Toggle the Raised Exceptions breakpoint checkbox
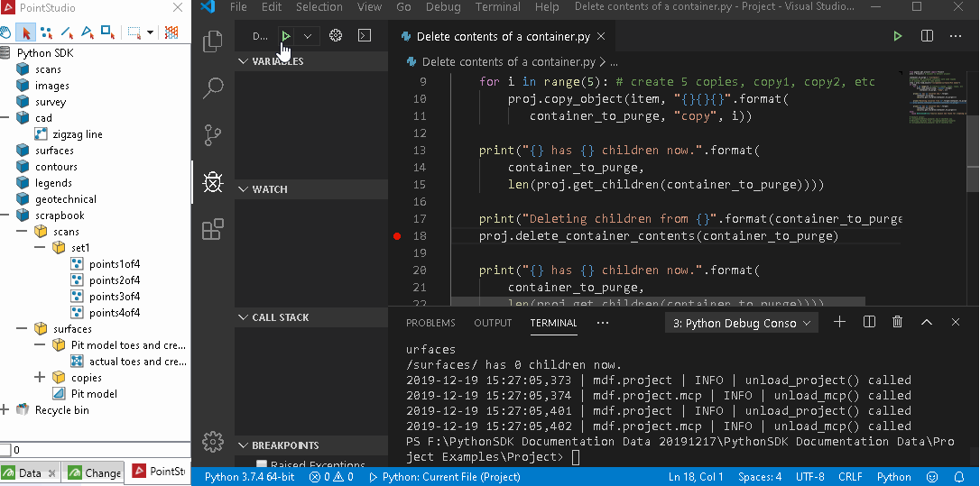This screenshot has height=486, width=980. (262, 465)
